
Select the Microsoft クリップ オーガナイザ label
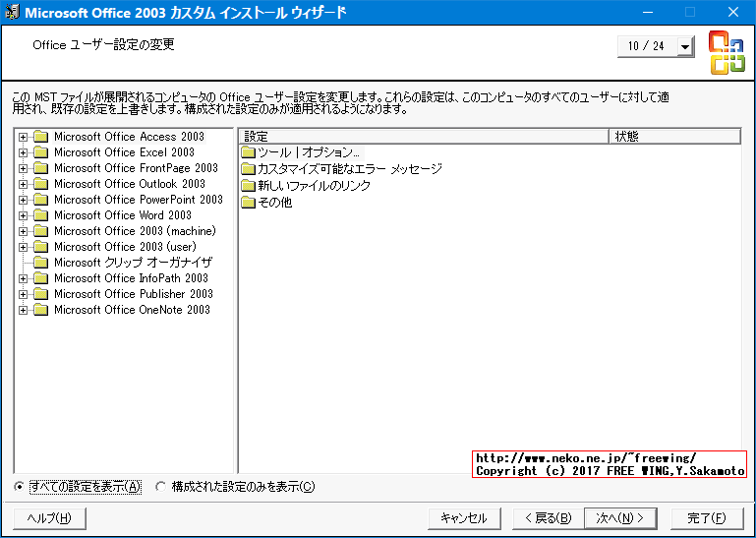(x=133, y=263)
